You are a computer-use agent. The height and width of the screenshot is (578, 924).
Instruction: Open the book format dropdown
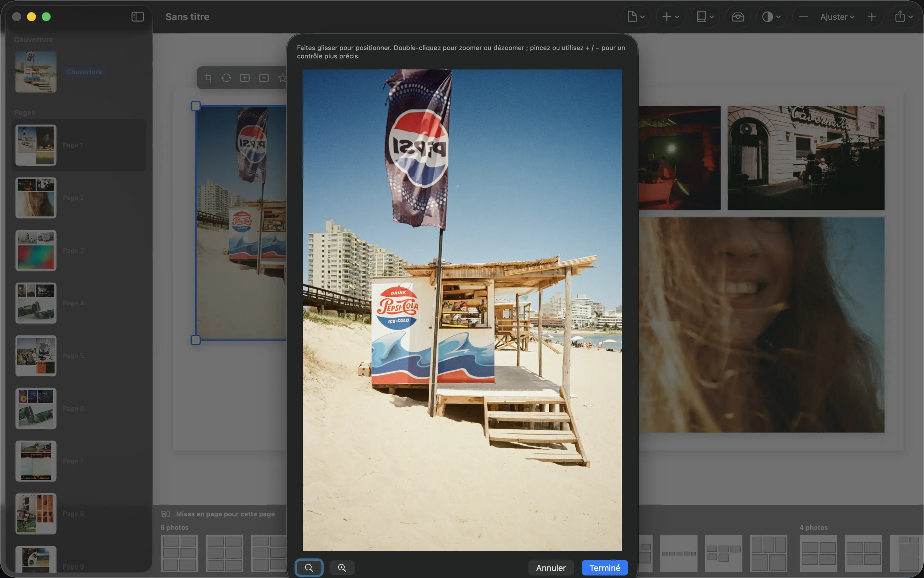coord(705,17)
